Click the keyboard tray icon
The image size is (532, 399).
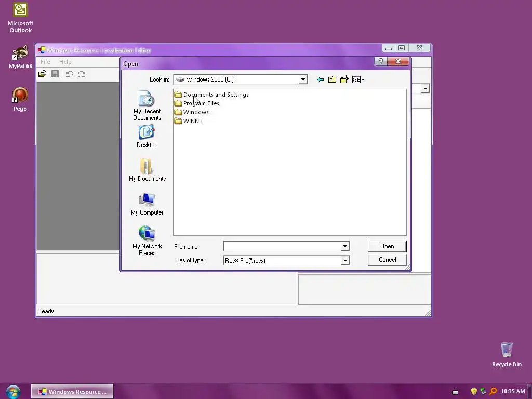[455, 392]
